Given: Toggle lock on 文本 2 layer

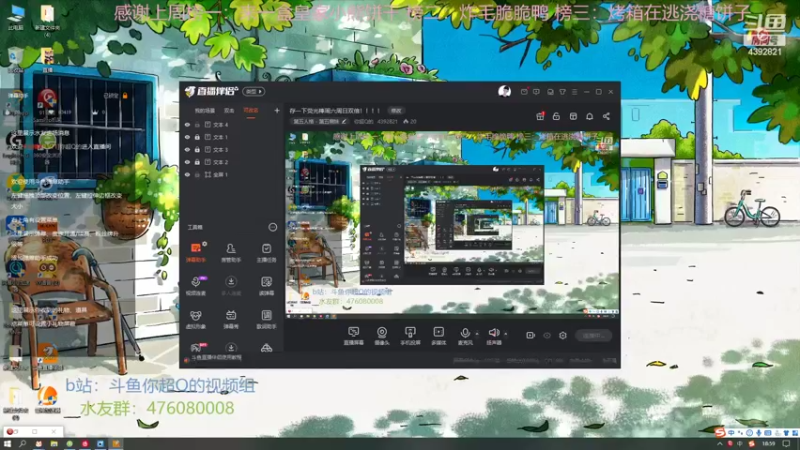Looking at the screenshot, I should 197,162.
